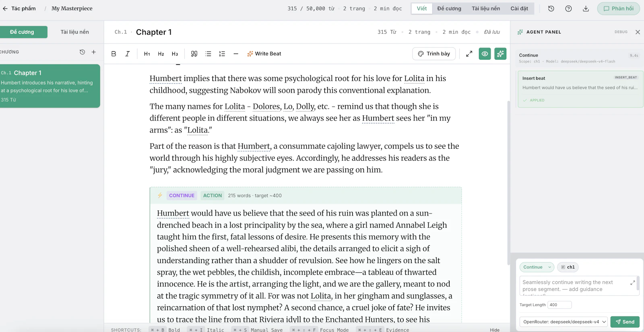Image resolution: width=644 pixels, height=332 pixels.
Task: Open the Continue mode dropdown
Action: 537,267
